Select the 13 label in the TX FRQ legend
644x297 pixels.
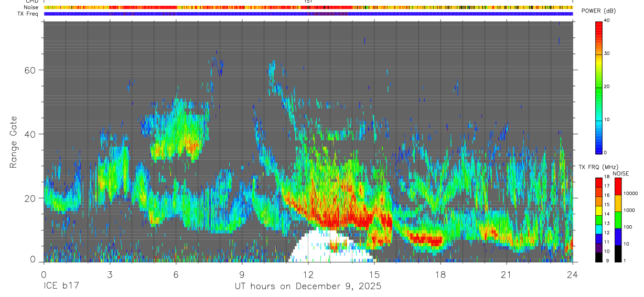pyautogui.click(x=607, y=223)
